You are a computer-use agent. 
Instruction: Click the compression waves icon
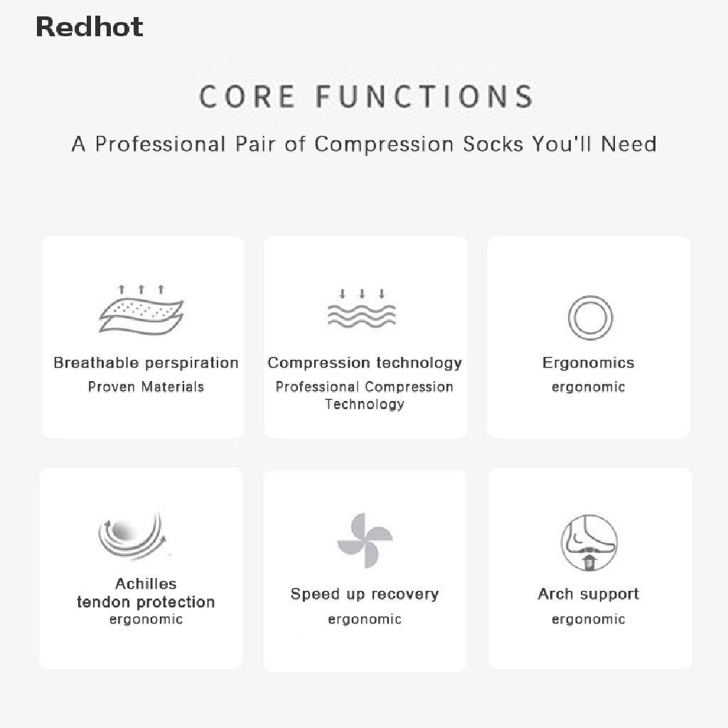point(361,309)
